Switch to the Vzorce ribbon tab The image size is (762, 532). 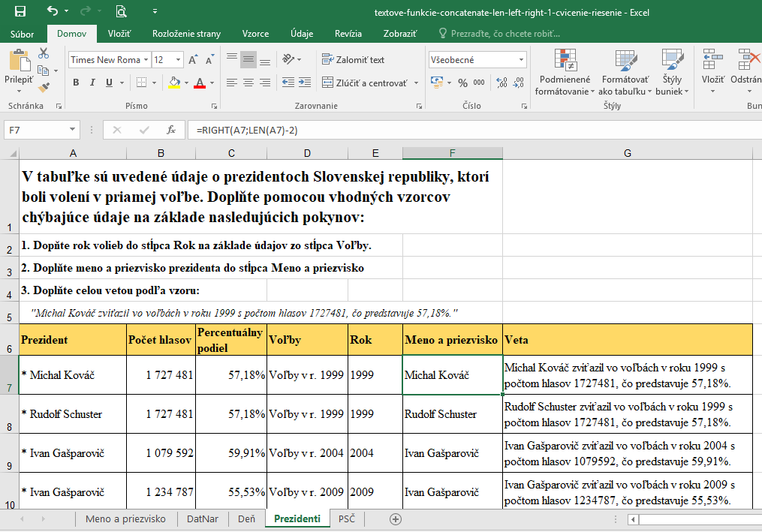255,34
